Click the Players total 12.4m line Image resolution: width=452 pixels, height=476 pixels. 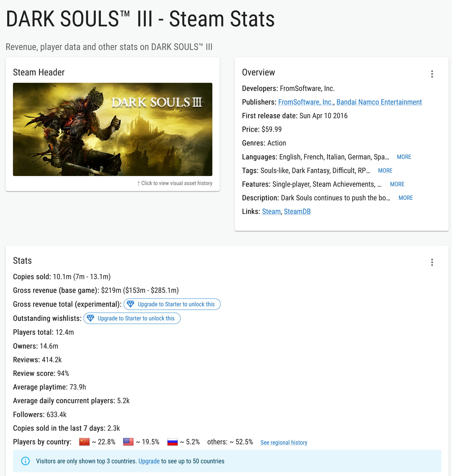43,332
